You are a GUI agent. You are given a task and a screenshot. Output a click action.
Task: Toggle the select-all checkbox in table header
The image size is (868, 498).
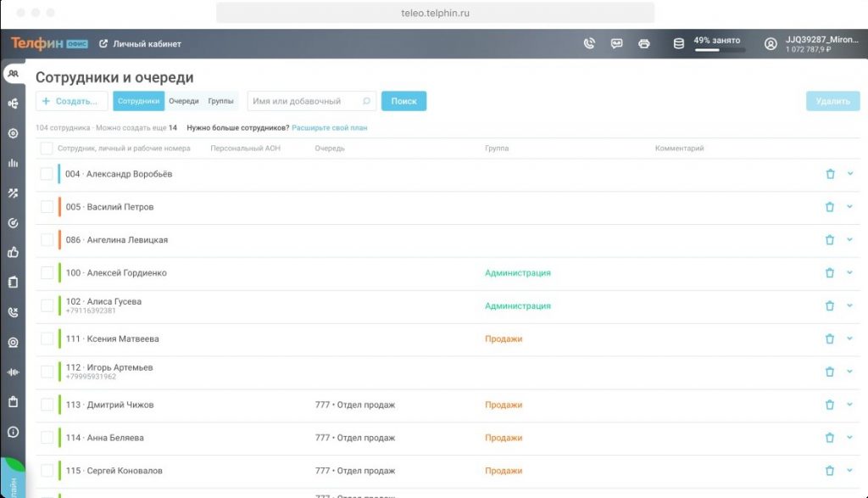pos(47,148)
